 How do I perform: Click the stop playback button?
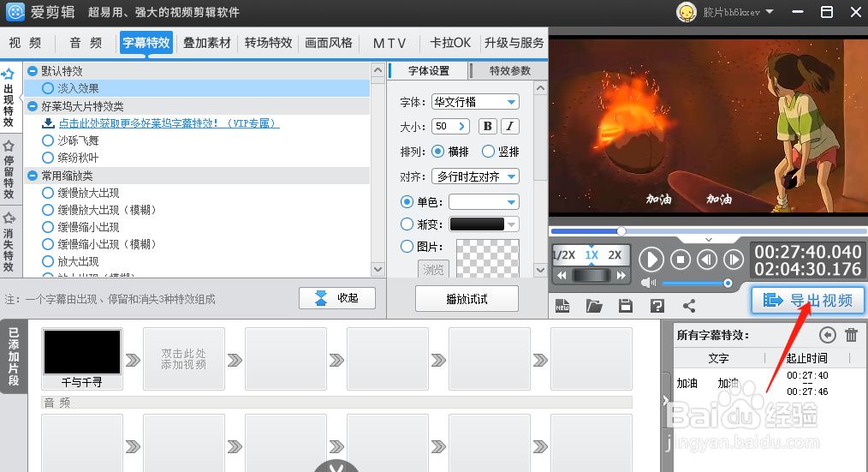coord(681,260)
